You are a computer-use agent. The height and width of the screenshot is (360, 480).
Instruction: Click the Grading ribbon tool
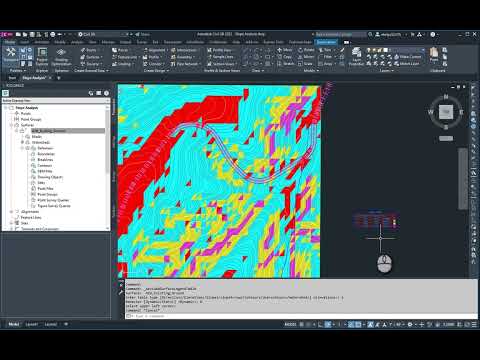[122, 64]
